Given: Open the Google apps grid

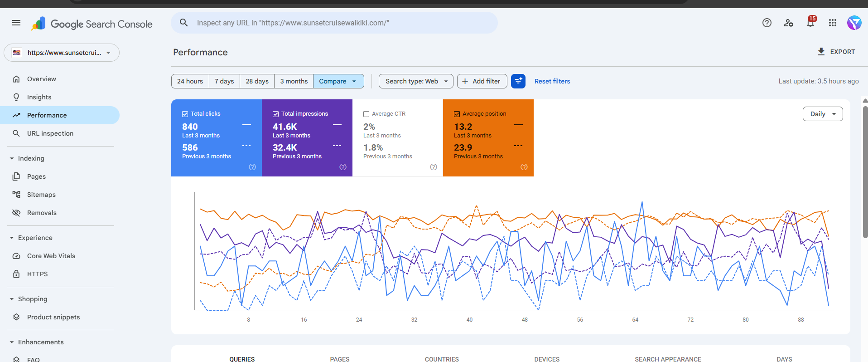Looking at the screenshot, I should [832, 23].
